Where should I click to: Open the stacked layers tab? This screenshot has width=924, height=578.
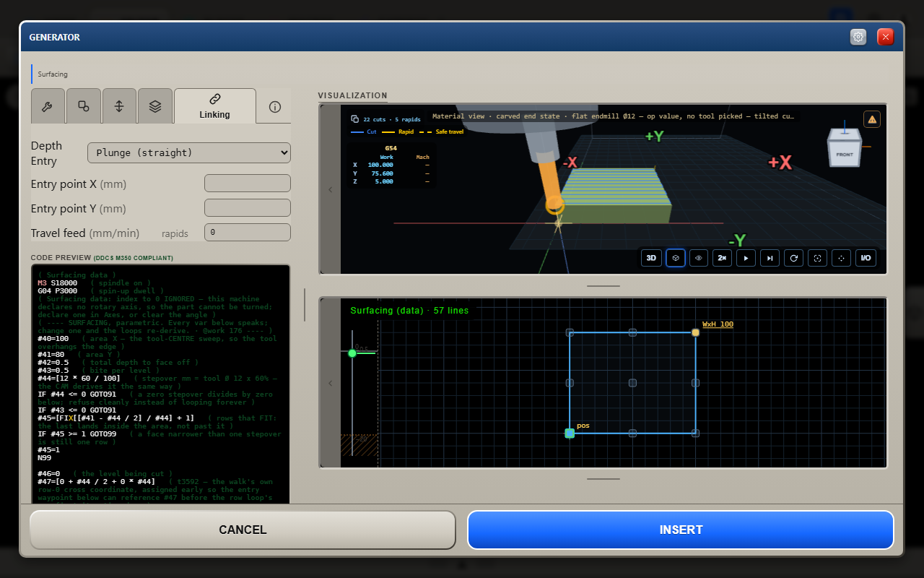(155, 106)
